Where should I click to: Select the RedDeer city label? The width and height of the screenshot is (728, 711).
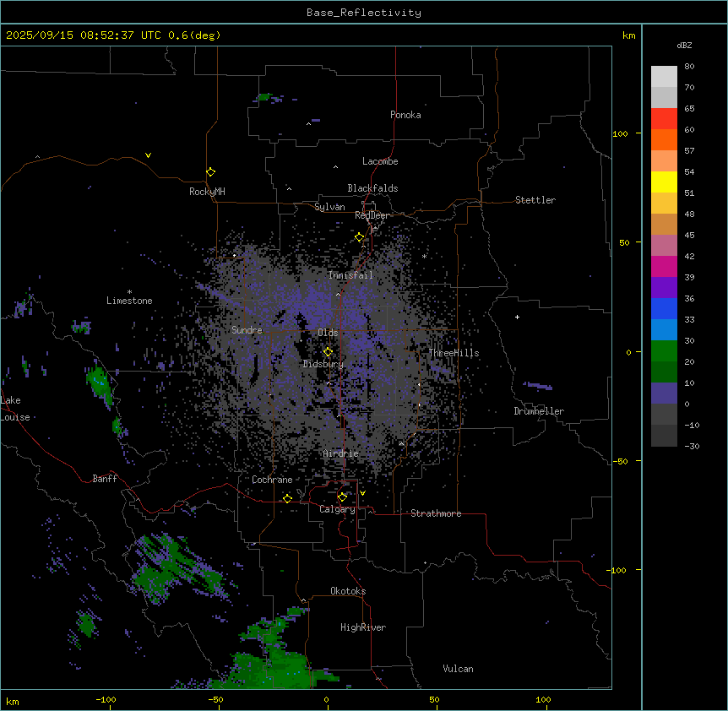pos(372,215)
